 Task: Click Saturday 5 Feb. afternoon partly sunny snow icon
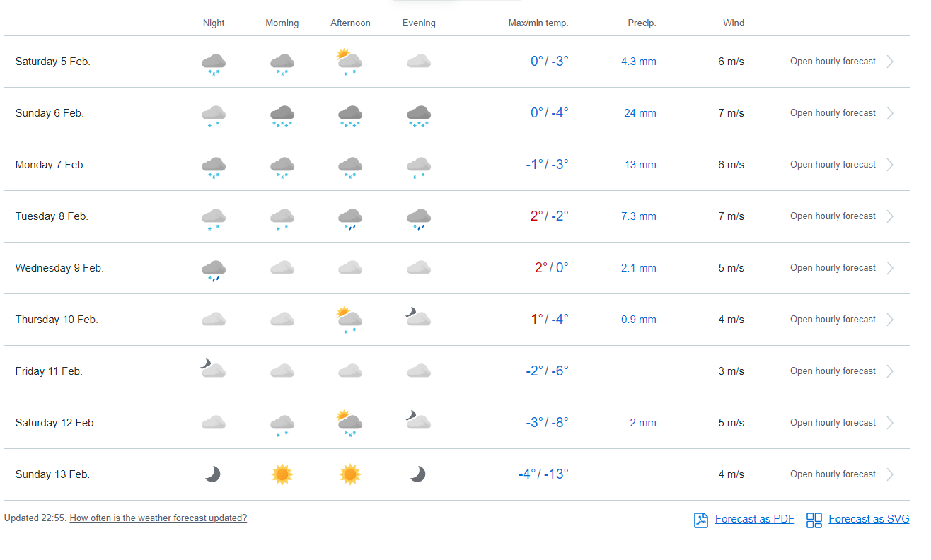tap(350, 62)
